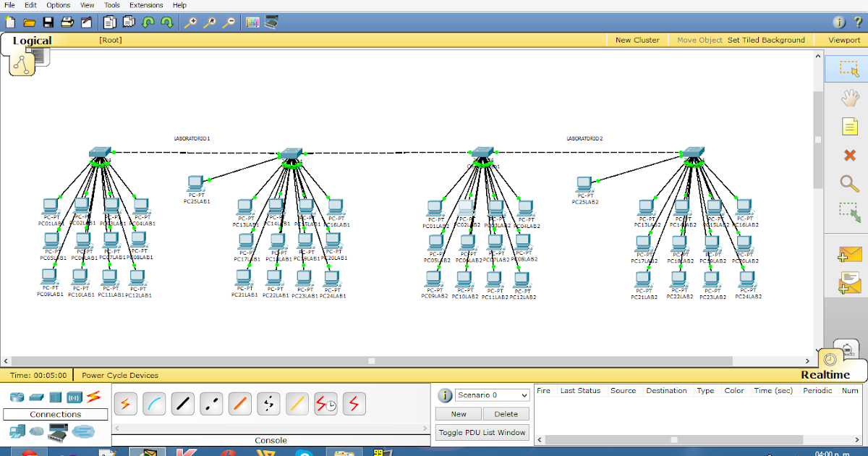Choose the Console cable connection
This screenshot has height=456, width=868.
click(154, 404)
